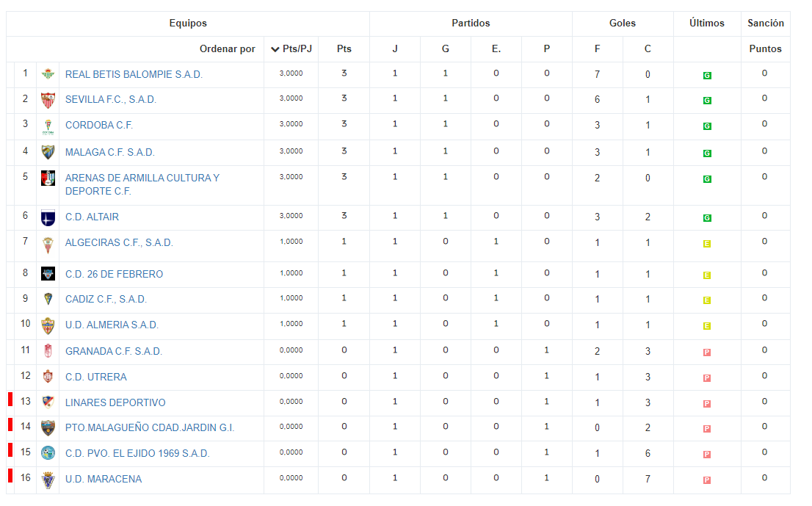
Task: Sort by P losses column header
Action: [547, 48]
